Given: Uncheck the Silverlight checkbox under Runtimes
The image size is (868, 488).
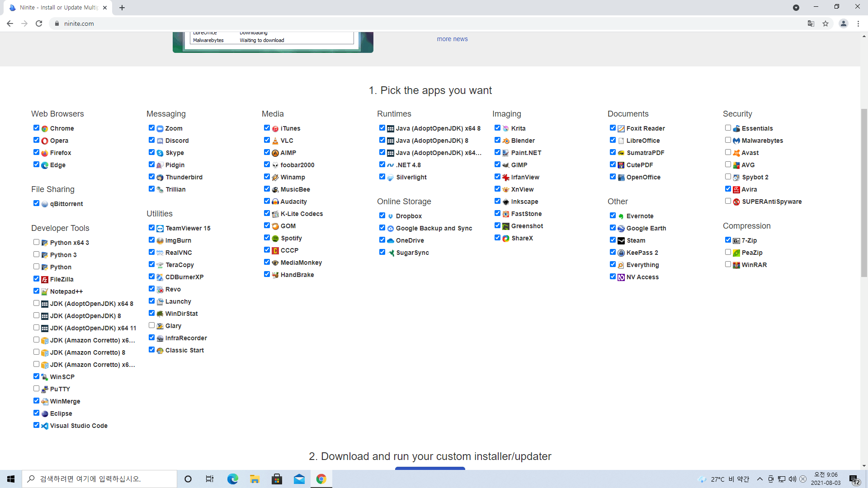Looking at the screenshot, I should tap(382, 177).
